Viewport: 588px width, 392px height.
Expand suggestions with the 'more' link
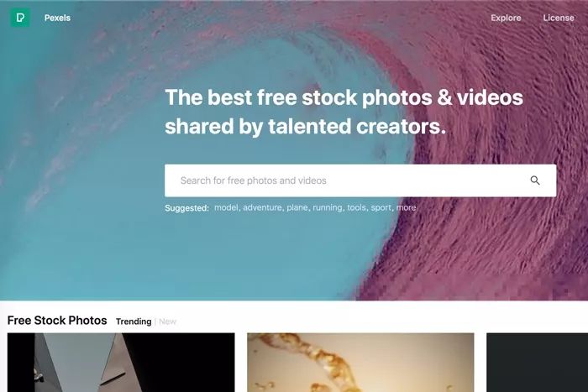click(x=406, y=207)
